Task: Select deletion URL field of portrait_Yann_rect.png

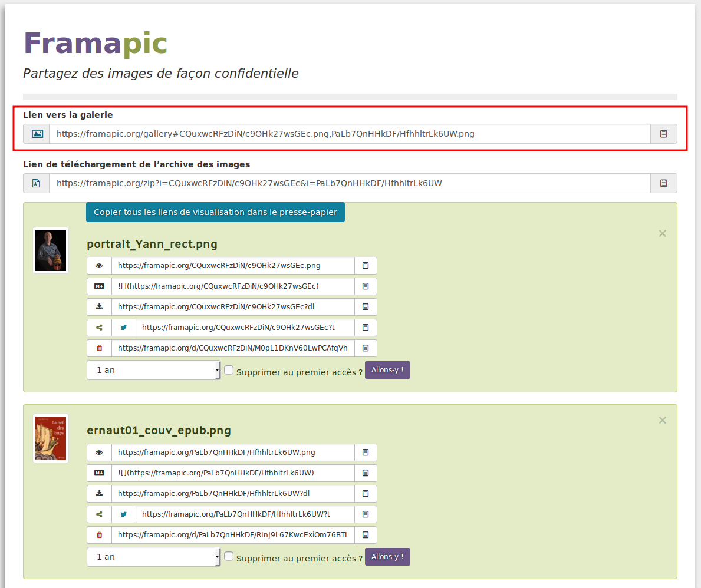Action: [x=233, y=348]
